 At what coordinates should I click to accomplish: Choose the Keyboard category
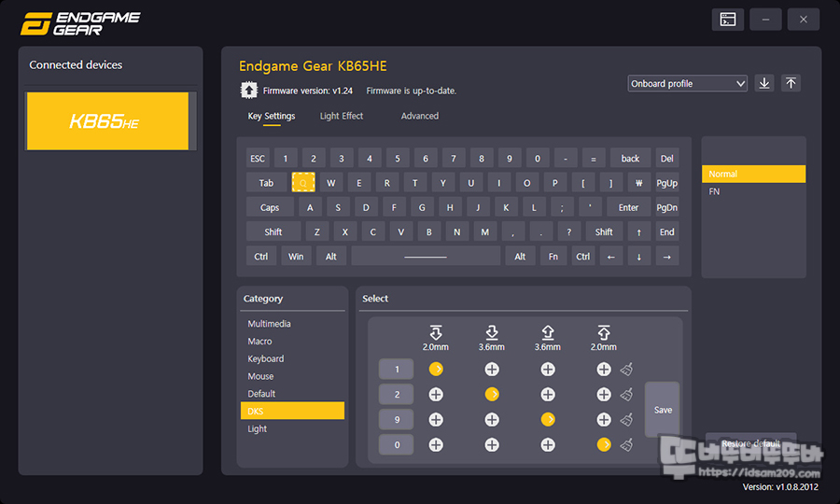(x=292, y=358)
